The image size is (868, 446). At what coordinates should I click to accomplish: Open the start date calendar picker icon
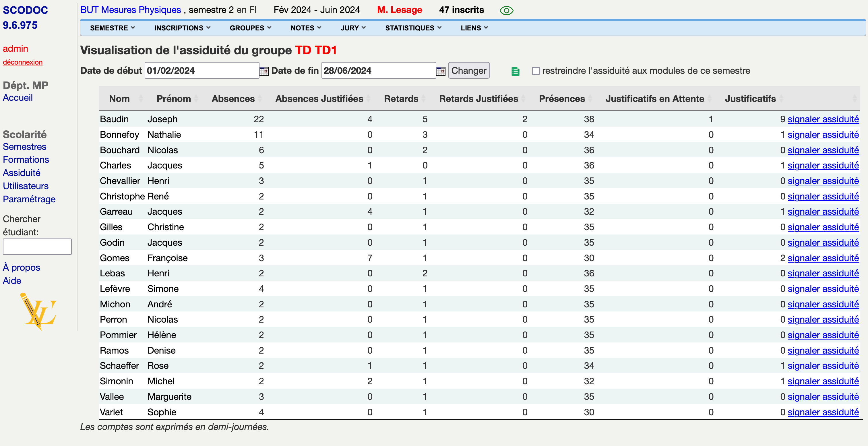click(264, 71)
